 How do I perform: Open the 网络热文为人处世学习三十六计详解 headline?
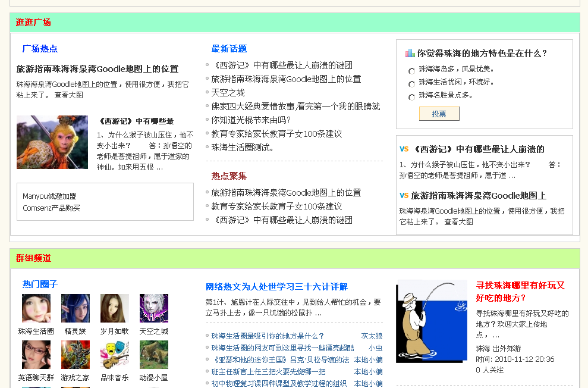277,287
